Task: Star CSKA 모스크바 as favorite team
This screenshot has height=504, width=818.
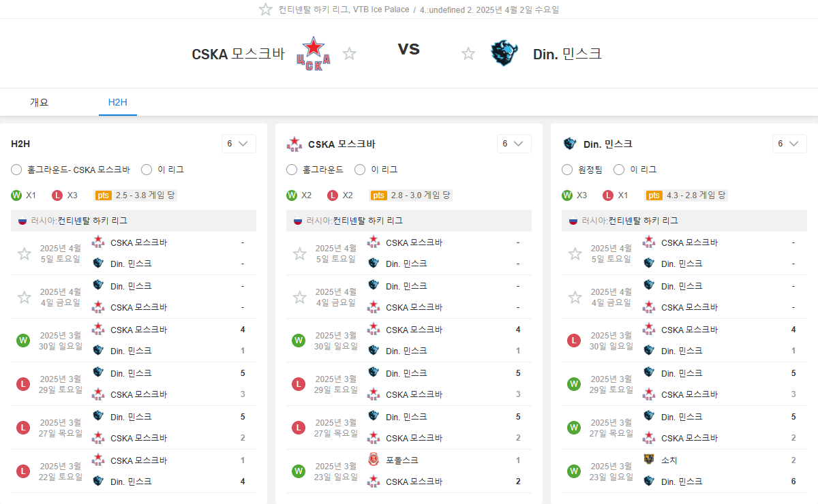Action: point(350,54)
